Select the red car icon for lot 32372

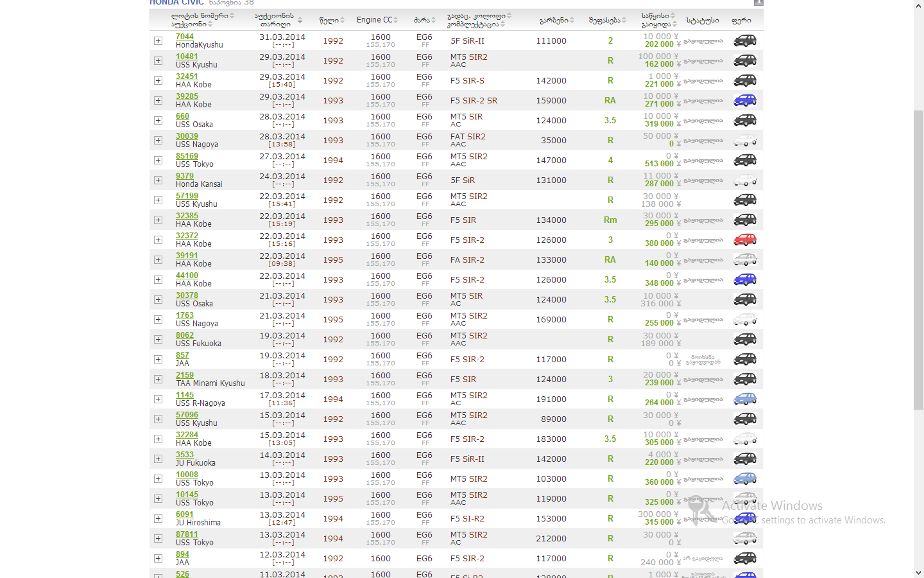point(745,240)
